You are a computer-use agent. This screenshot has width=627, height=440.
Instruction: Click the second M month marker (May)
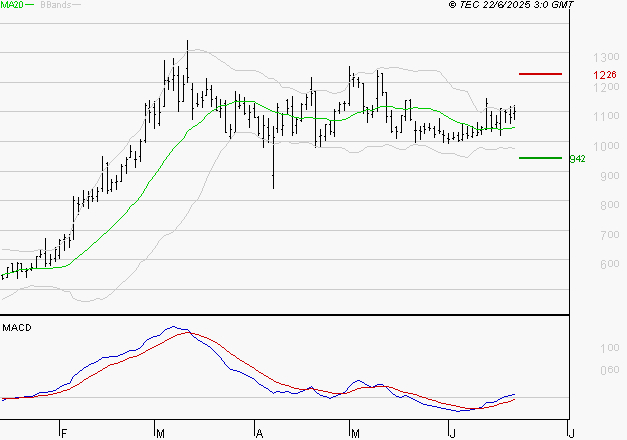click(x=355, y=434)
